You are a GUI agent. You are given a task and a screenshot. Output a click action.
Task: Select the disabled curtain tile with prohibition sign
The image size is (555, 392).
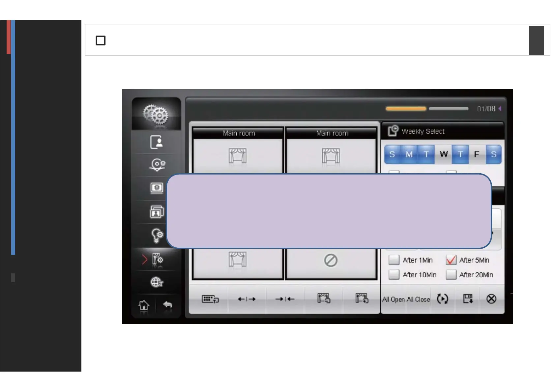(x=331, y=264)
